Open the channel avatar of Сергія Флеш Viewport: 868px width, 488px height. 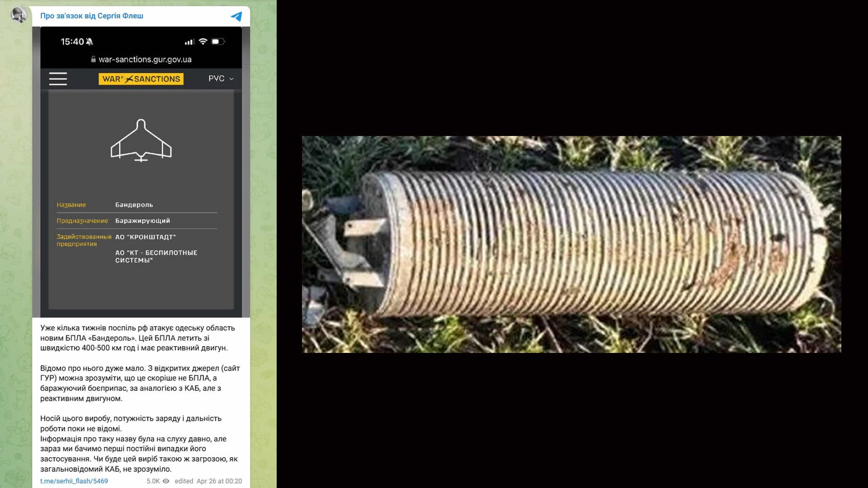pyautogui.click(x=19, y=15)
